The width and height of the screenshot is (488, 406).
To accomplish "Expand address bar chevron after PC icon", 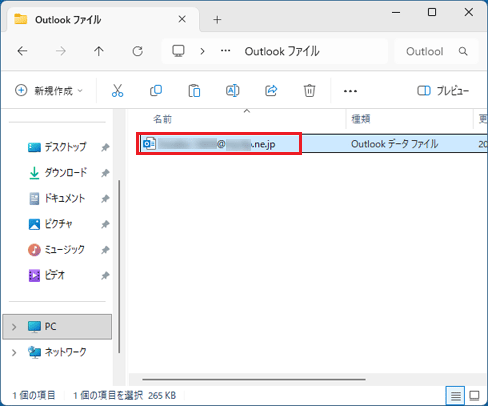I will pyautogui.click(x=202, y=52).
